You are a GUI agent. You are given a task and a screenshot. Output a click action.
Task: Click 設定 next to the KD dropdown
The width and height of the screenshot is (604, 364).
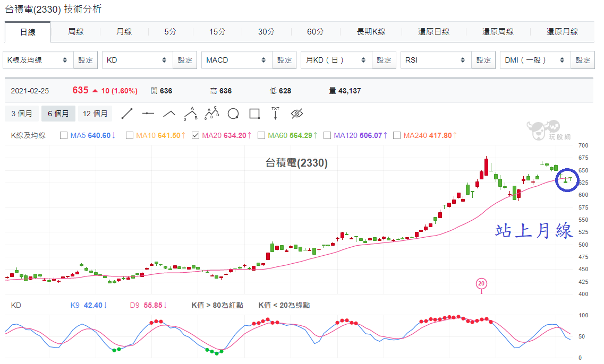pos(185,60)
